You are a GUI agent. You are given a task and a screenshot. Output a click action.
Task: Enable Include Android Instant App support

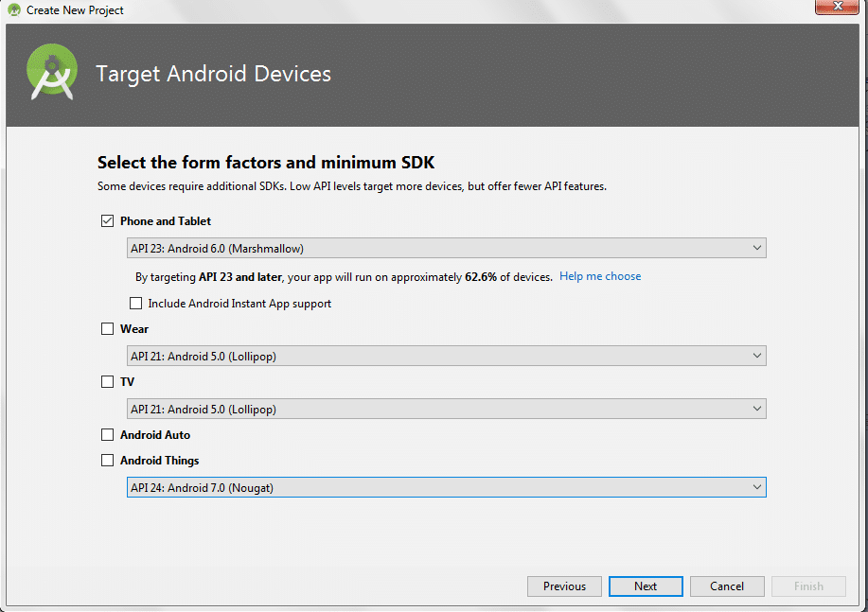pos(135,304)
